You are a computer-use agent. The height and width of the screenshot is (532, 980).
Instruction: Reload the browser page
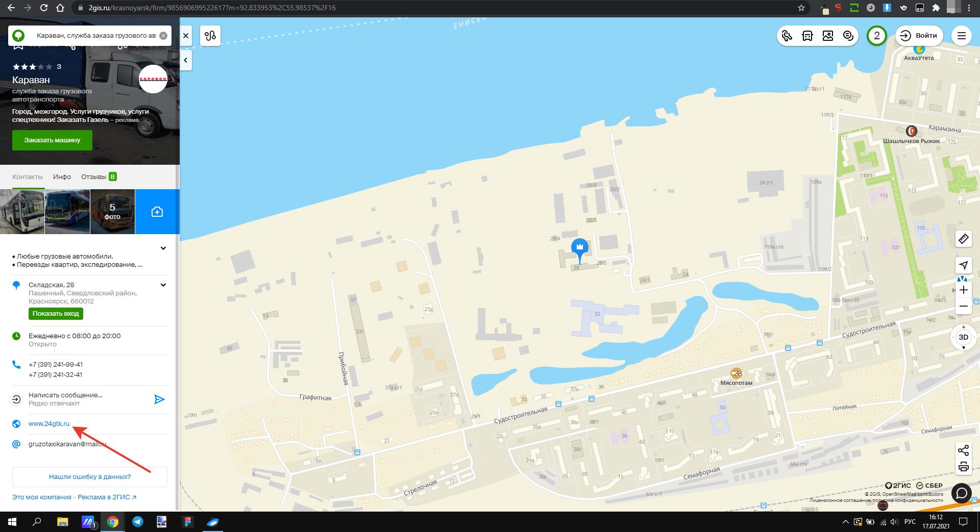pyautogui.click(x=44, y=8)
